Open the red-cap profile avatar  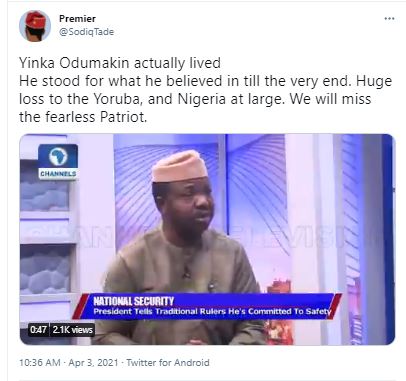[x=35, y=26]
